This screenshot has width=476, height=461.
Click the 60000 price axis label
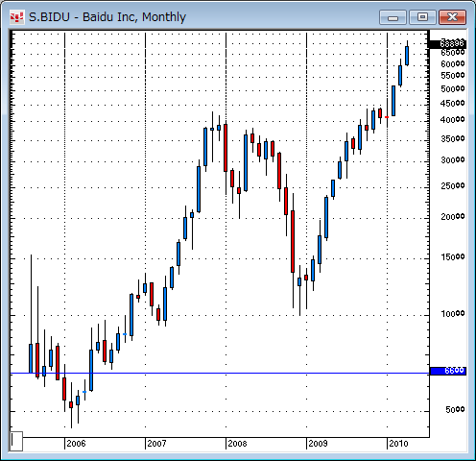pyautogui.click(x=453, y=64)
